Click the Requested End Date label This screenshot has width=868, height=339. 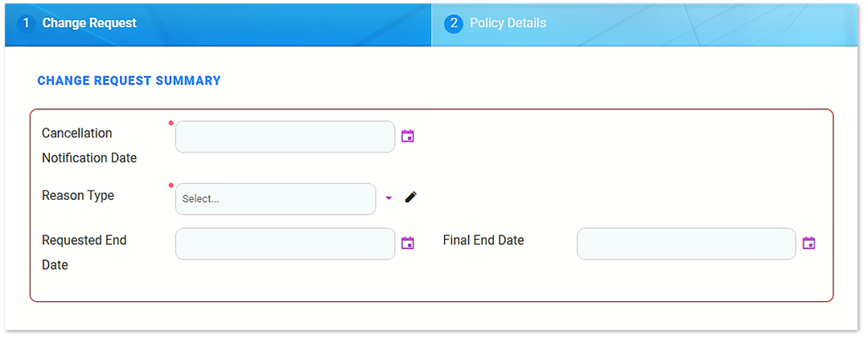[x=84, y=252]
